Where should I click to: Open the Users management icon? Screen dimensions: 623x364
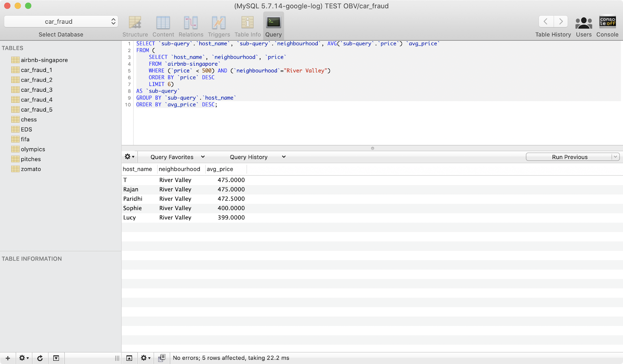coord(584,23)
